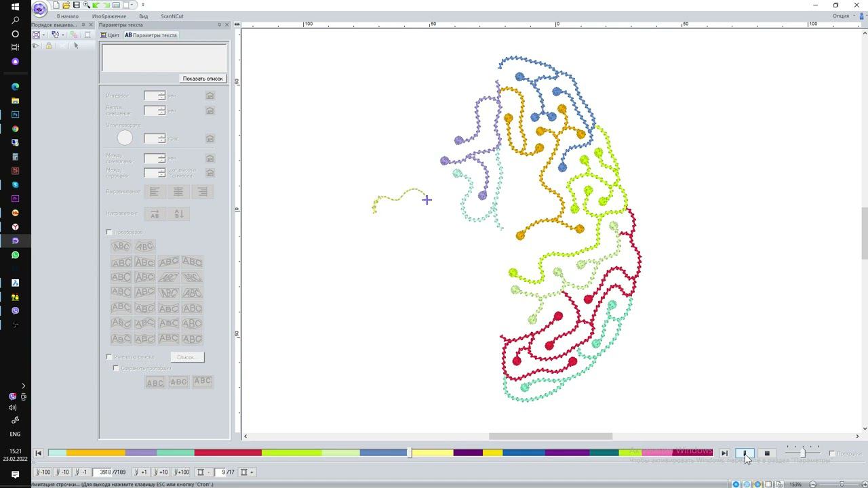The width and height of the screenshot is (868, 488).
Task: Pause the stitch simulation
Action: click(745, 453)
